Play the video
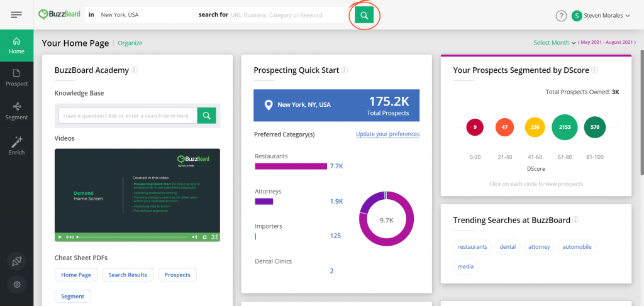This screenshot has width=644, height=306. 60,237
